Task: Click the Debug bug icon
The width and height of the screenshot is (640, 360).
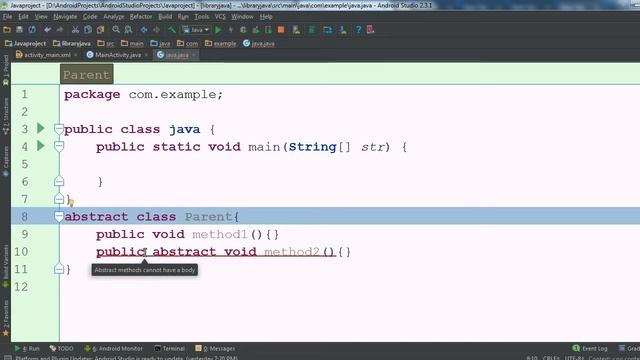Action: click(x=243, y=30)
